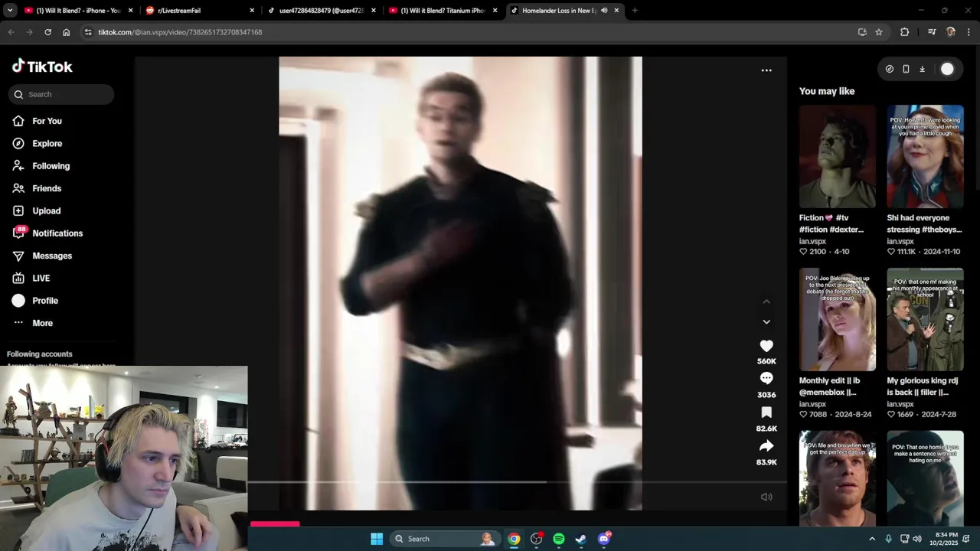Bookmark this page with star icon

tap(879, 32)
